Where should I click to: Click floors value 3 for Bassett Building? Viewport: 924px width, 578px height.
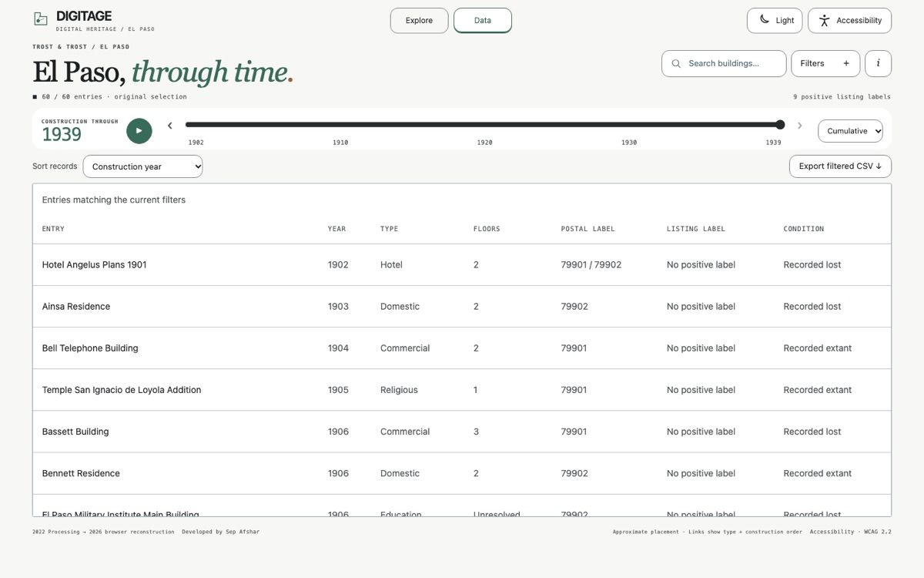coord(476,432)
